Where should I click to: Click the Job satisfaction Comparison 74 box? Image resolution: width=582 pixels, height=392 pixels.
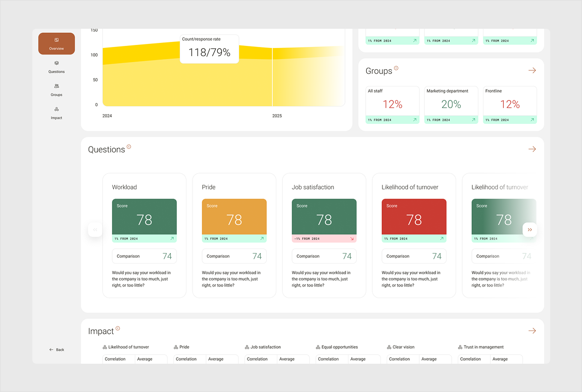(x=324, y=256)
